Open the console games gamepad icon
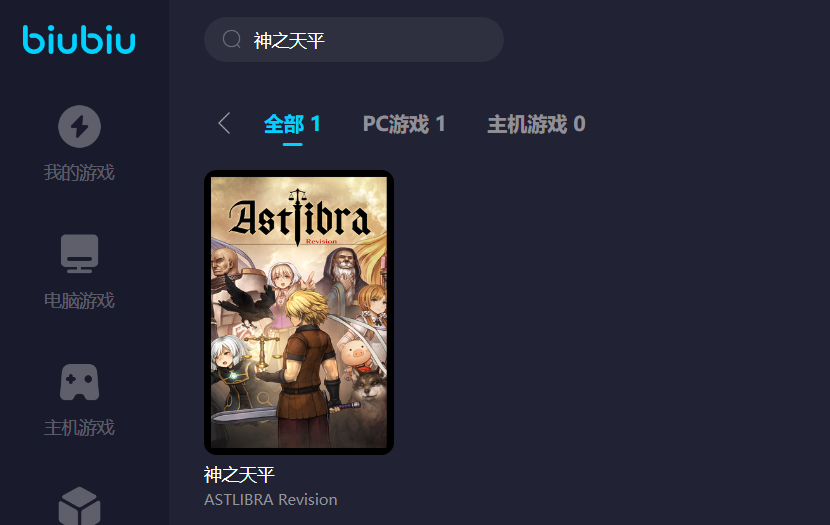 [79, 382]
